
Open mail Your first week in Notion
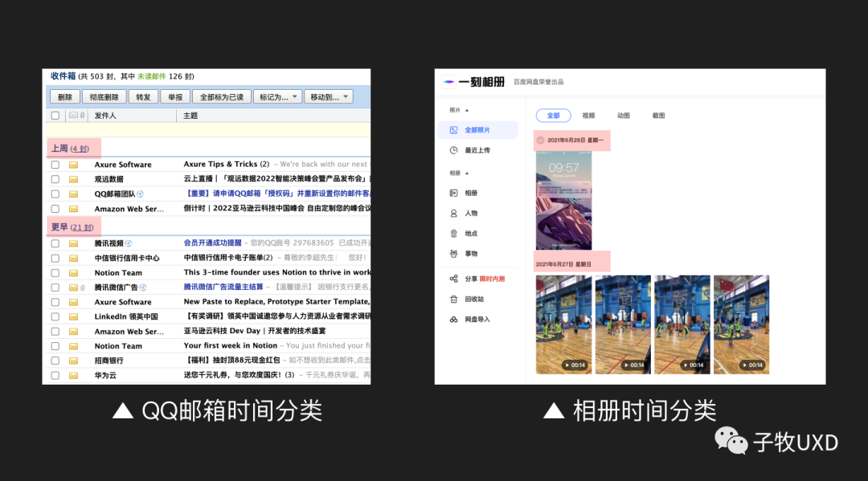(x=231, y=345)
